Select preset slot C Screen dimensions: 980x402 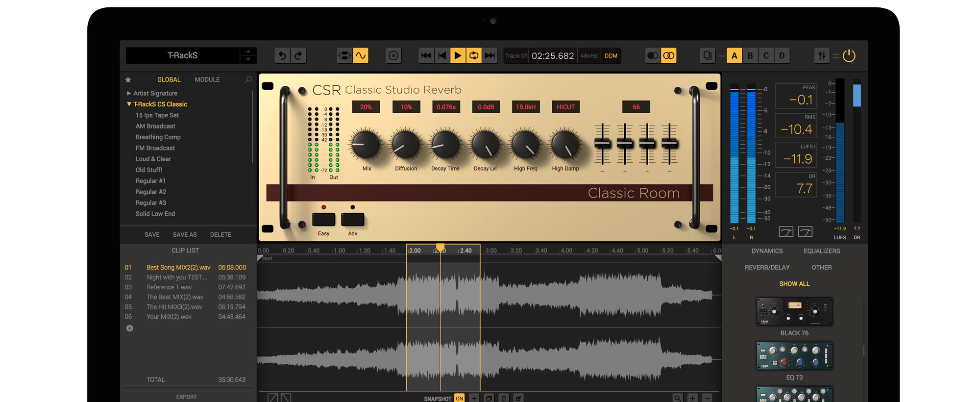click(x=766, y=56)
